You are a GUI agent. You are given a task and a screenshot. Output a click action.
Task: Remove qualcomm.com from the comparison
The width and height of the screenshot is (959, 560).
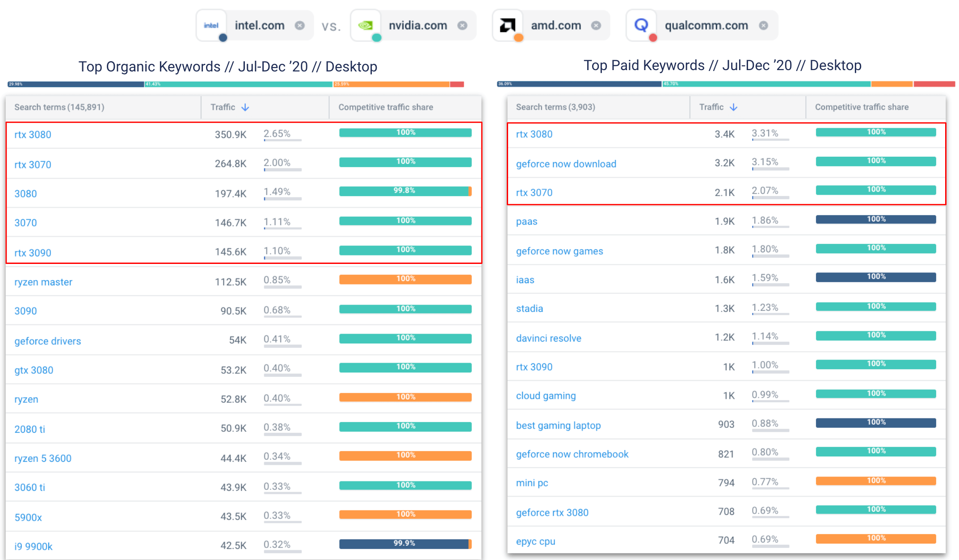764,25
